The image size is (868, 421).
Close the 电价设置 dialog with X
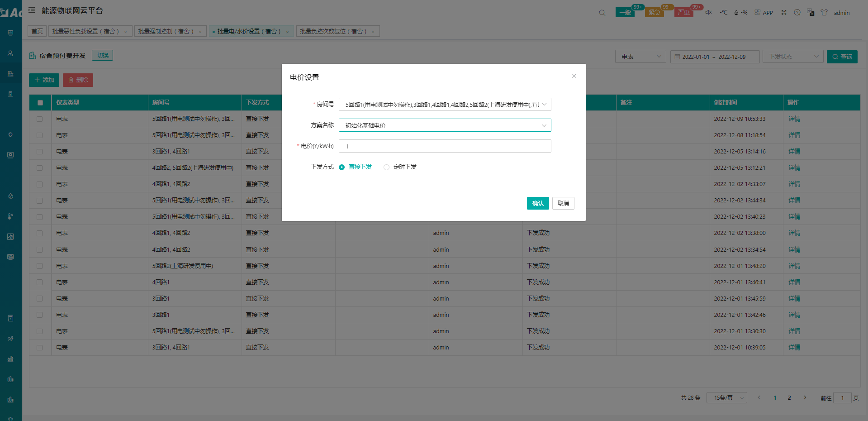tap(574, 76)
